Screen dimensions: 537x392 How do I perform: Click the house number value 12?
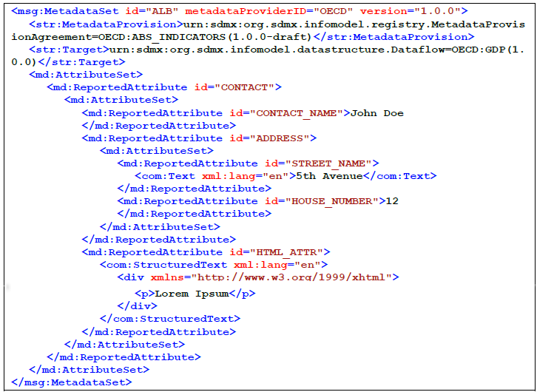[392, 201]
